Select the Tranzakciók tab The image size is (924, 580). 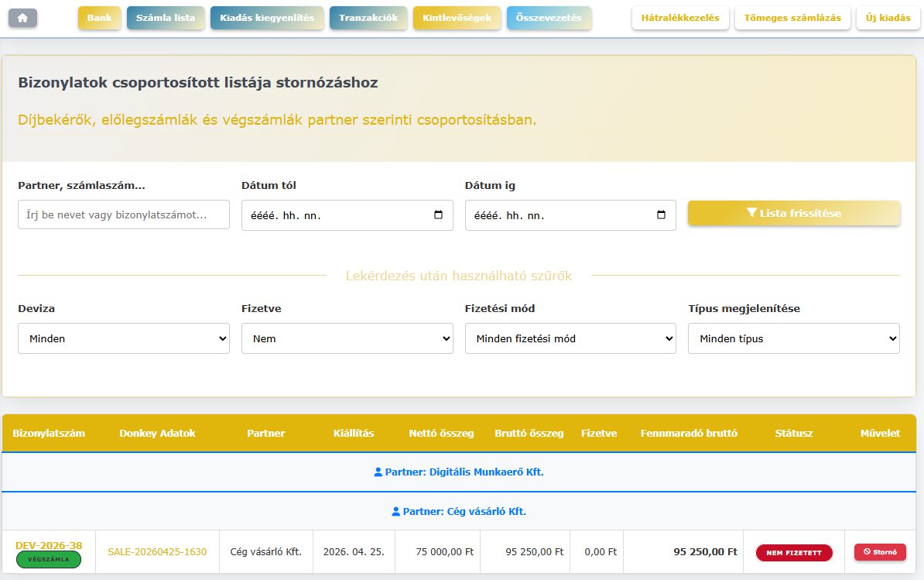coord(368,18)
